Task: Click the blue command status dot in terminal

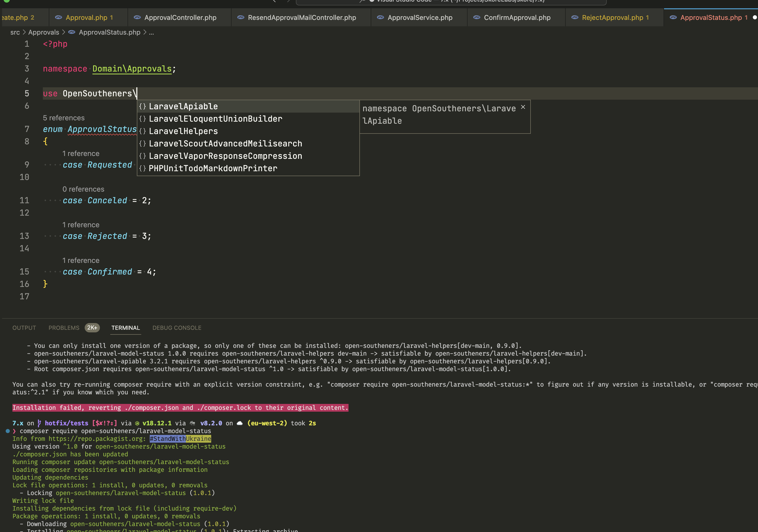Action: (7, 431)
